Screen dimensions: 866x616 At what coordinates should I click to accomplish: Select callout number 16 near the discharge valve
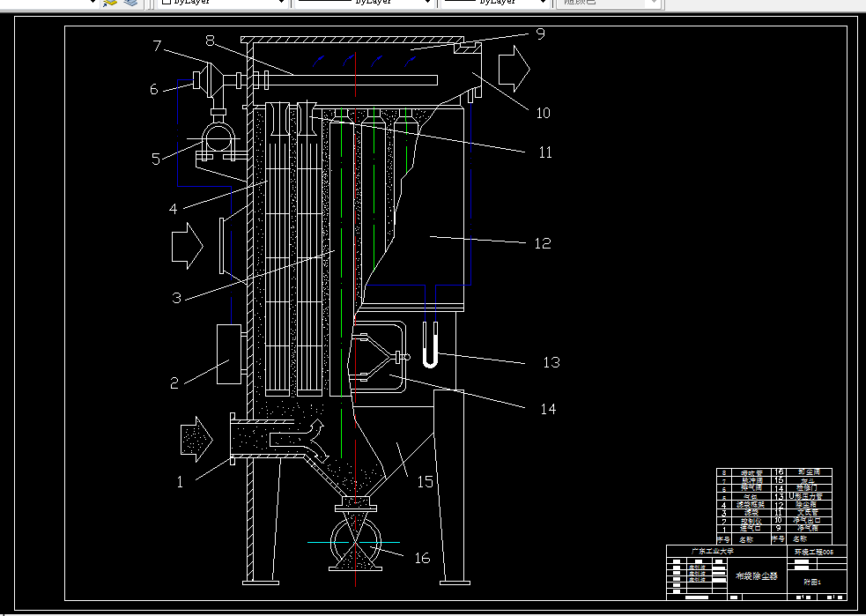point(423,558)
